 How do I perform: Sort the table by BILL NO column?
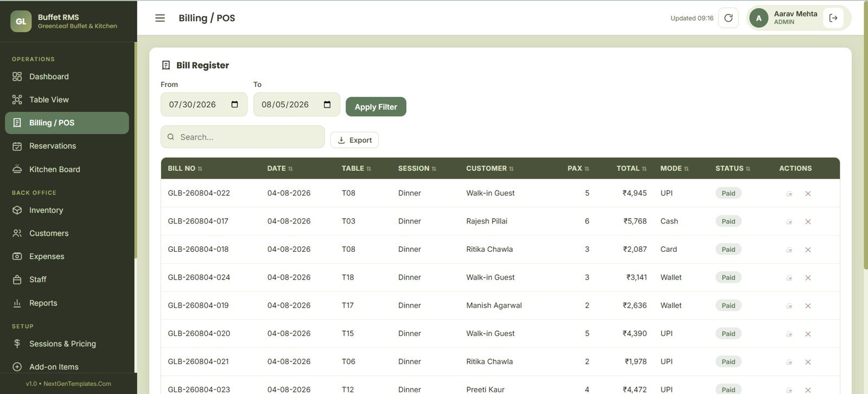point(185,168)
